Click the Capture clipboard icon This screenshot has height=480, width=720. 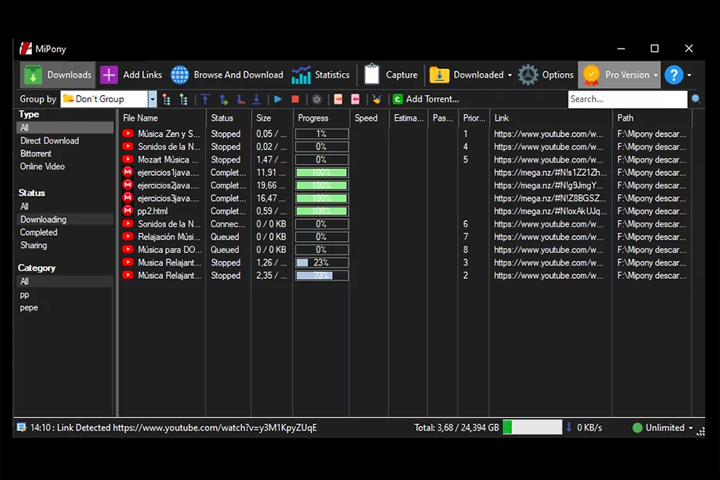point(371,74)
